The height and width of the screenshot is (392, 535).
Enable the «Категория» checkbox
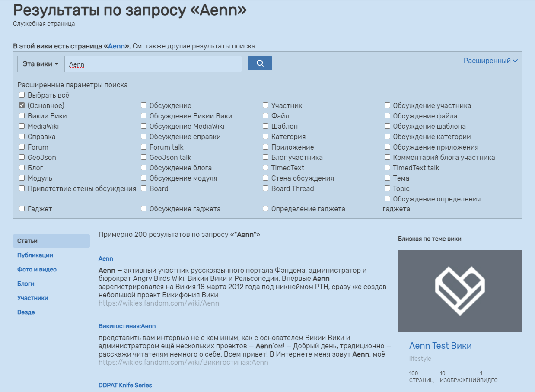[265, 137]
